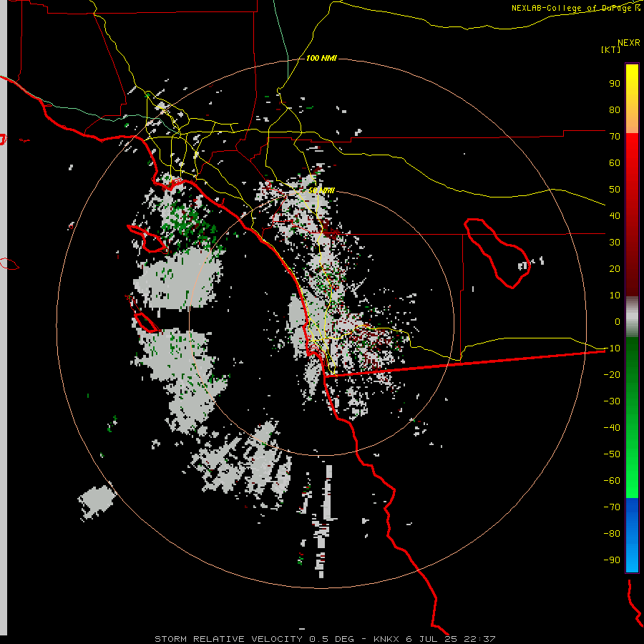Select the 10 value on velocity scale
644x644 pixels.
click(615, 296)
